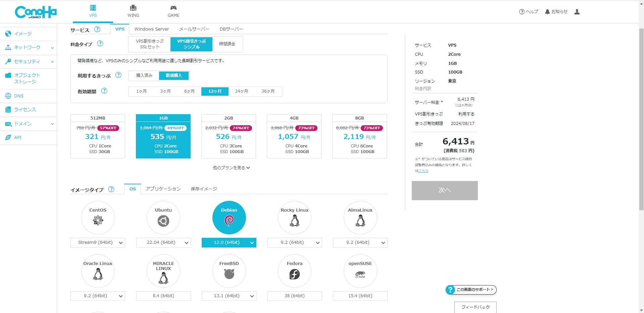644x313 pixels.
Task: Select the MIRACLE LINUX image icon
Action: (x=163, y=271)
